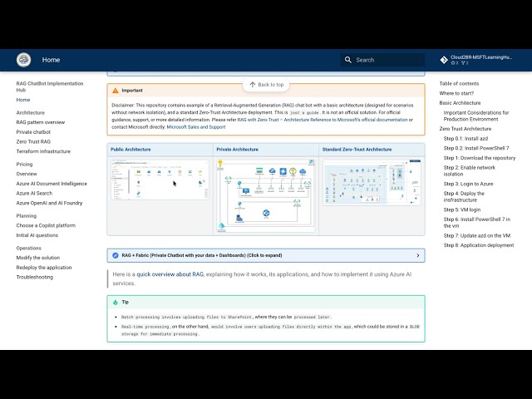Jump to Step 6: Install PowerShell 7 in vm
Screen dimensions: 532x399
pos(476,222)
